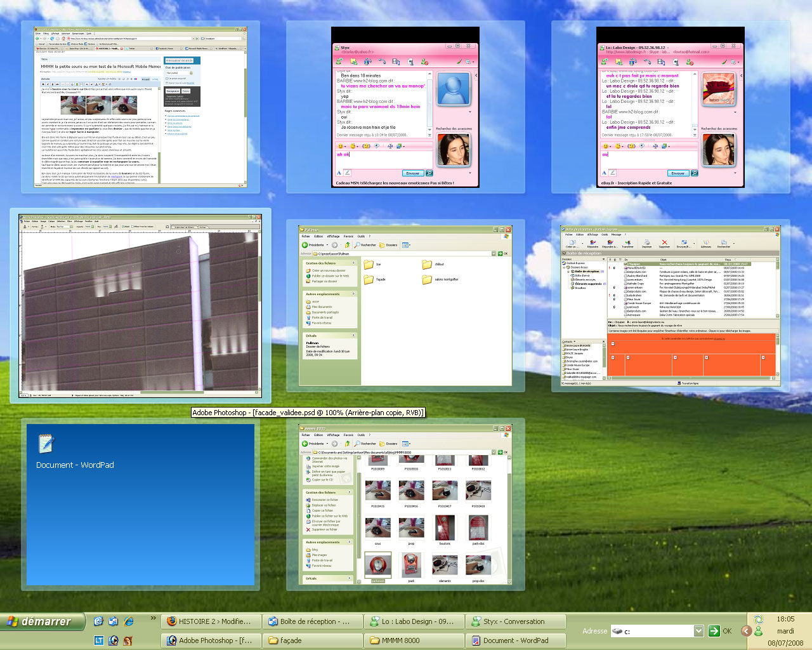Click the Up folder arrow in MMMM 8000 window
The width and height of the screenshot is (812, 650).
[347, 444]
